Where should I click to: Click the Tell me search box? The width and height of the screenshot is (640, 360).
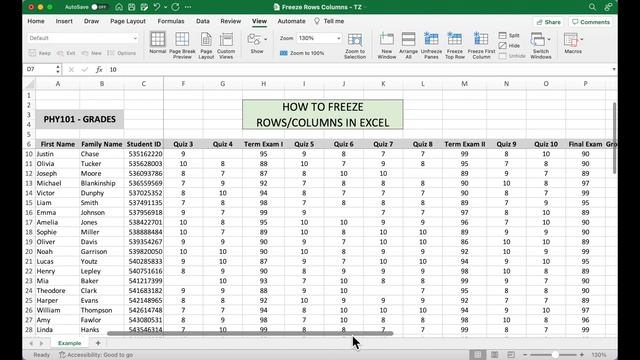pos(329,21)
